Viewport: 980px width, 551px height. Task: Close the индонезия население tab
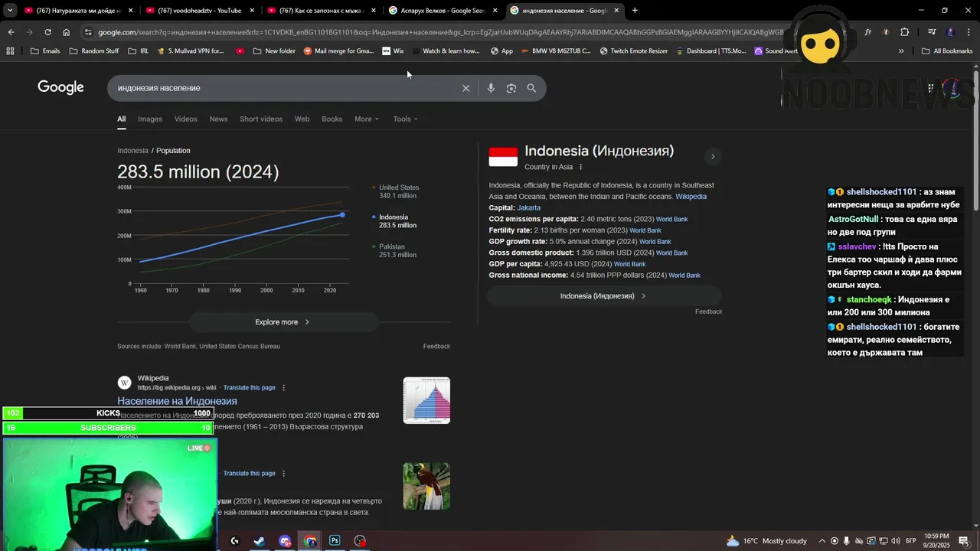pyautogui.click(x=616, y=11)
